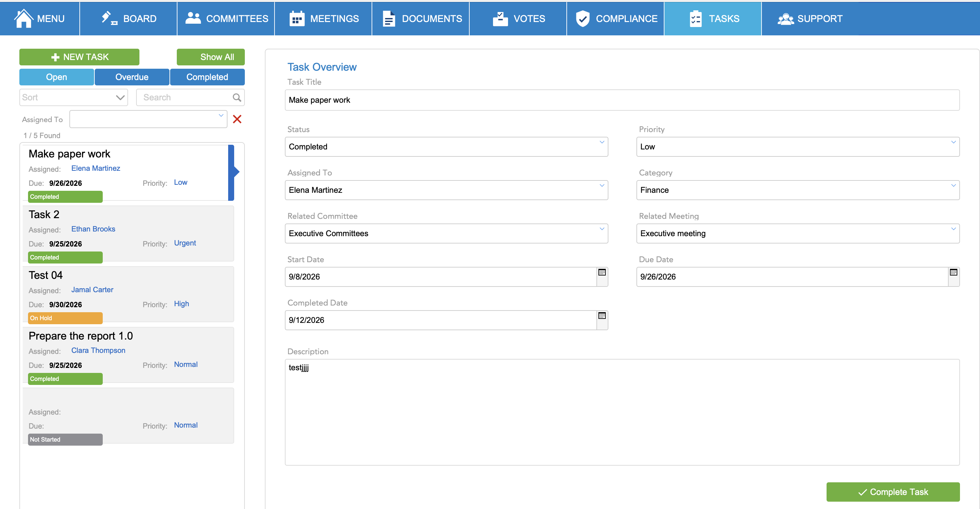The height and width of the screenshot is (509, 980).
Task: Select the Task 2 card title
Action: [x=44, y=214]
